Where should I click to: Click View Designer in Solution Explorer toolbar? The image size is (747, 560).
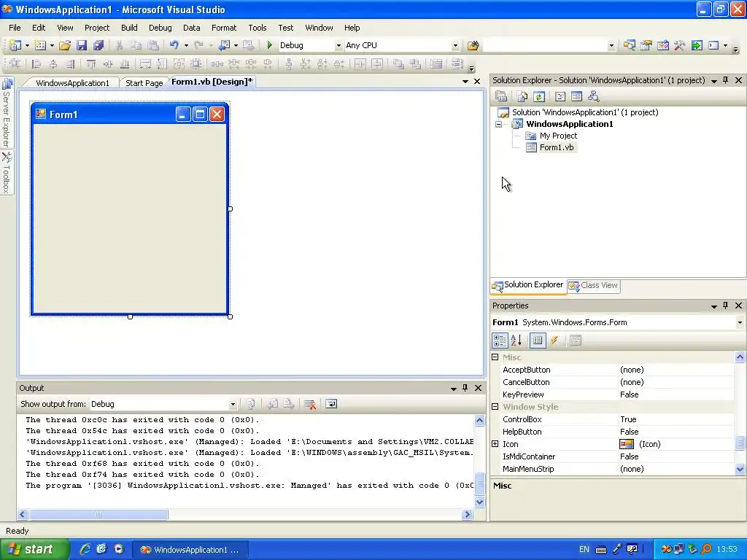click(576, 97)
